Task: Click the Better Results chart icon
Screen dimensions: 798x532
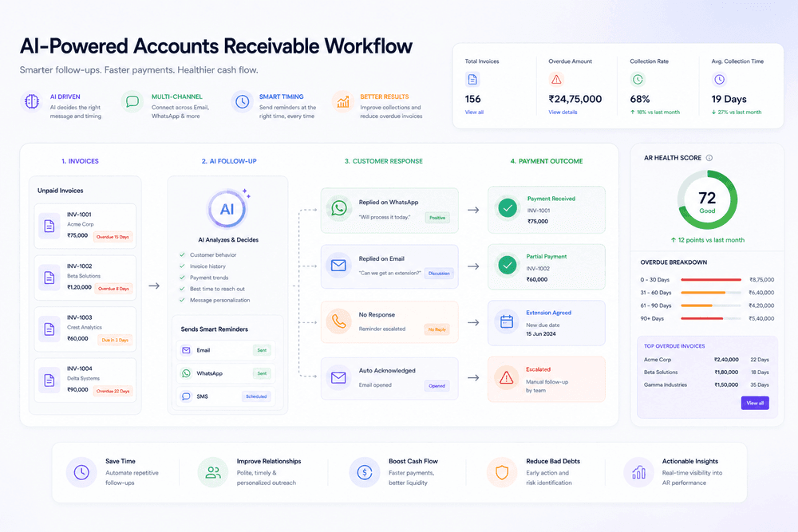Action: (x=343, y=102)
